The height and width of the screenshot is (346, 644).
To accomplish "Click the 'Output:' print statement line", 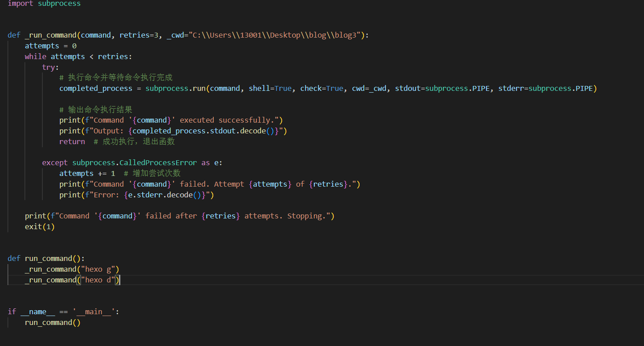I will (x=173, y=131).
